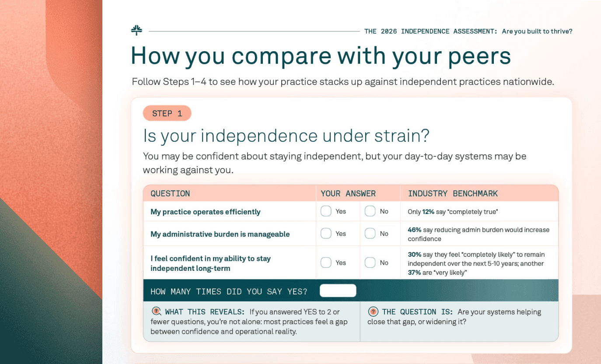Click the 'HOW MANY TIMES DID YOU SAY YES?' label
This screenshot has width=601, height=364.
pyautogui.click(x=229, y=291)
